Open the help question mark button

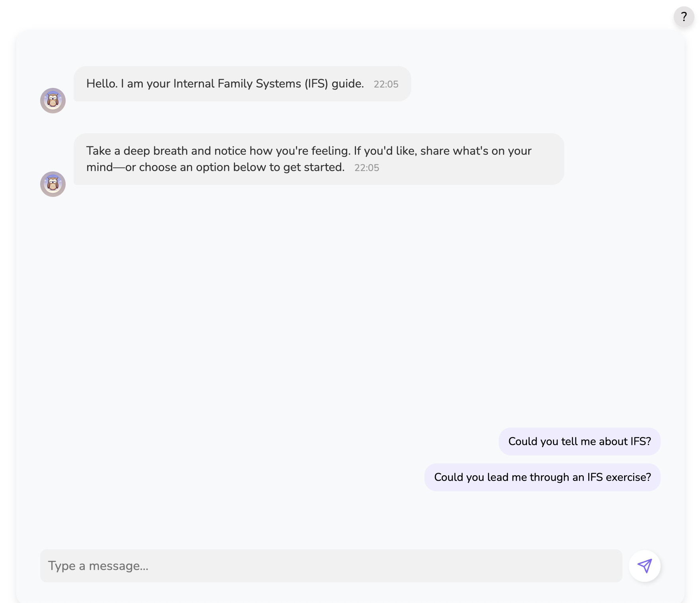coord(684,17)
